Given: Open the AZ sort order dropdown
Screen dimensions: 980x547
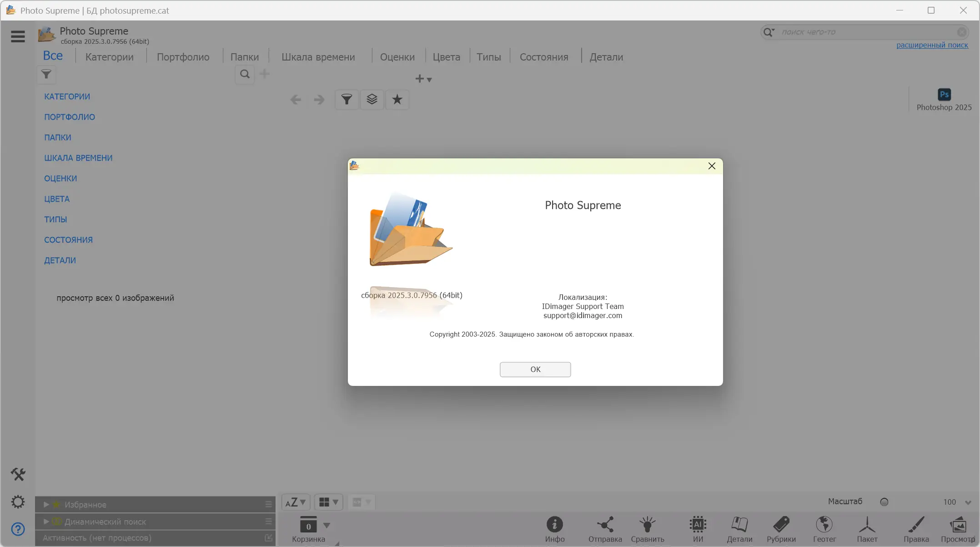Looking at the screenshot, I should pyautogui.click(x=295, y=502).
